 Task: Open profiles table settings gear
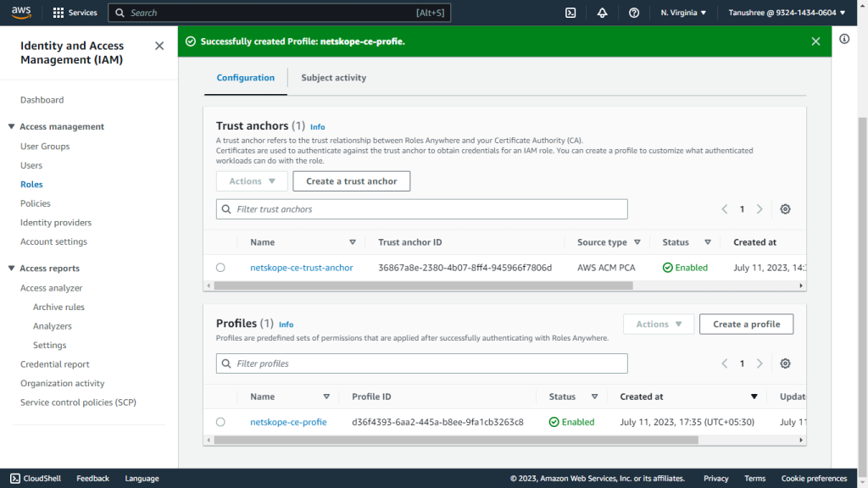click(x=785, y=363)
